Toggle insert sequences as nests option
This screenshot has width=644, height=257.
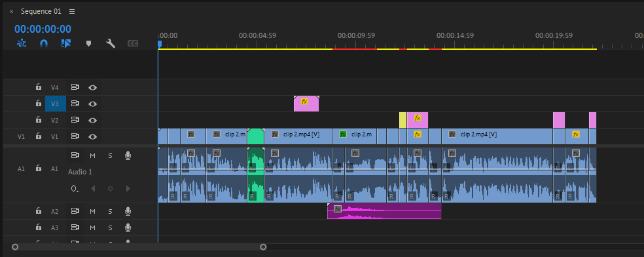coord(22,43)
